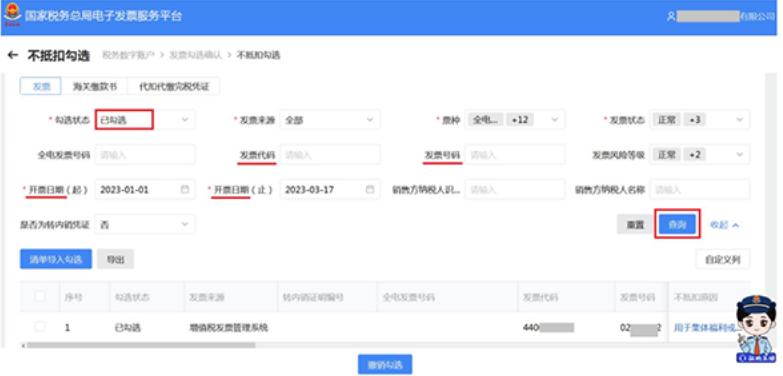Collapse filters with 收起 link
The height and width of the screenshot is (376, 783).
coord(724,225)
